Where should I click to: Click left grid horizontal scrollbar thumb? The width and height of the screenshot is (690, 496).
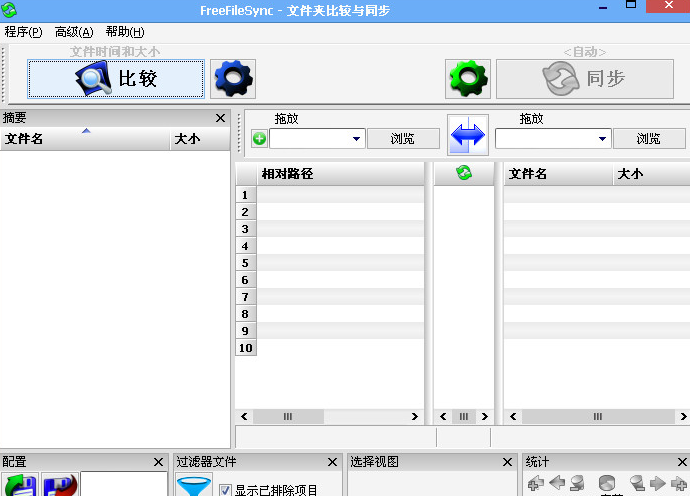(x=288, y=416)
